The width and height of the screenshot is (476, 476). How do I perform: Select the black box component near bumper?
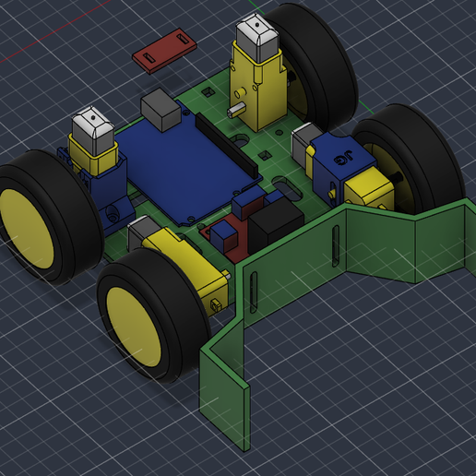[x=276, y=224]
